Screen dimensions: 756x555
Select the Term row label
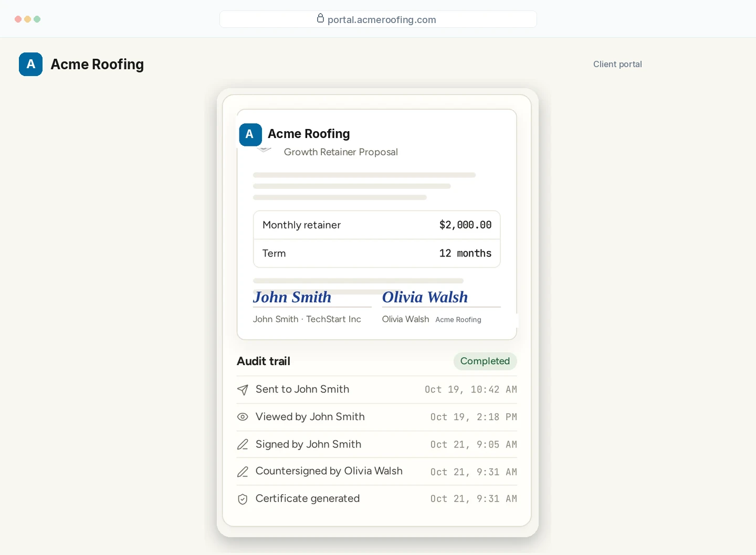[274, 253]
